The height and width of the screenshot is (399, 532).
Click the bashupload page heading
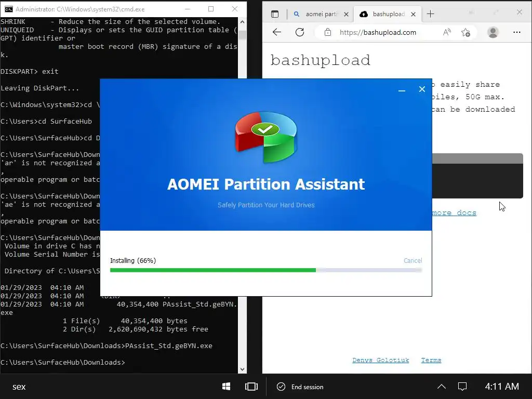320,60
